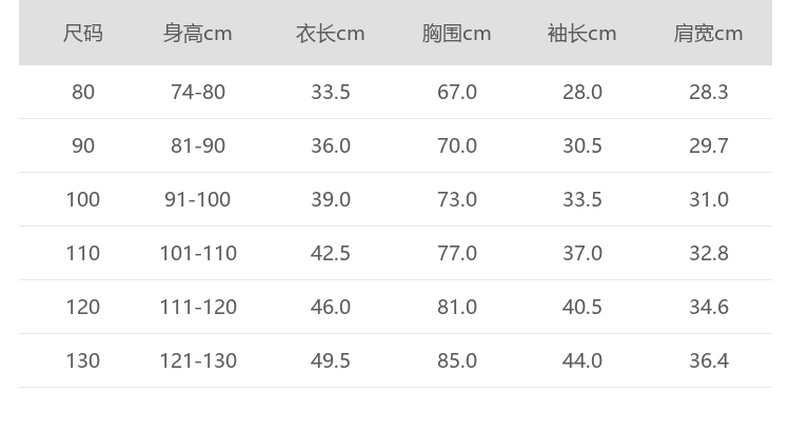Click the shoulder width 31.0 cell
This screenshot has height=431, width=790.
click(708, 200)
